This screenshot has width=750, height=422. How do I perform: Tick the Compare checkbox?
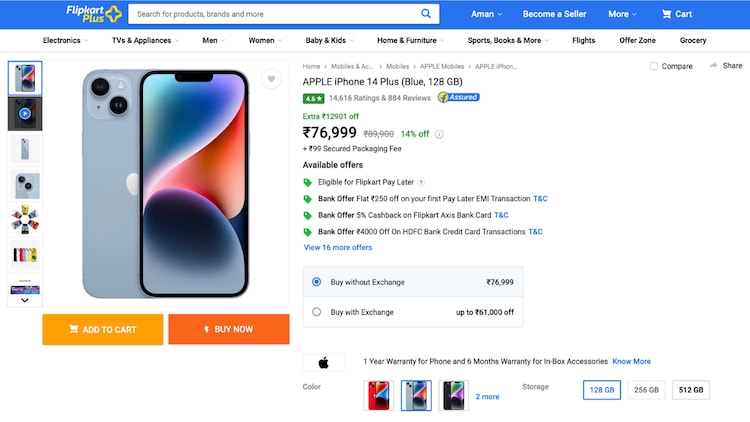(x=654, y=67)
